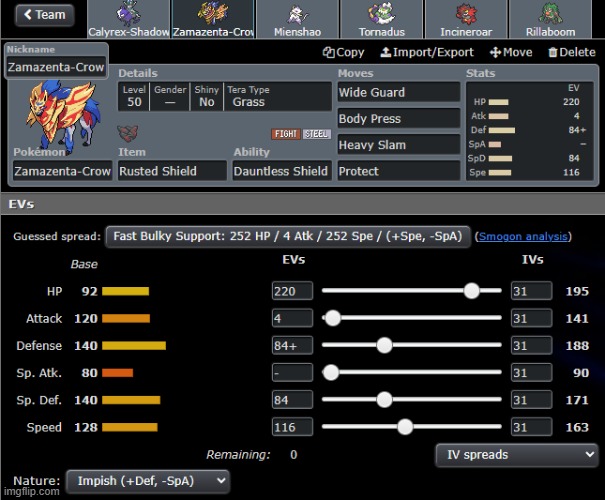Open the Smogon analysis link
The image size is (605, 500).
[524, 237]
